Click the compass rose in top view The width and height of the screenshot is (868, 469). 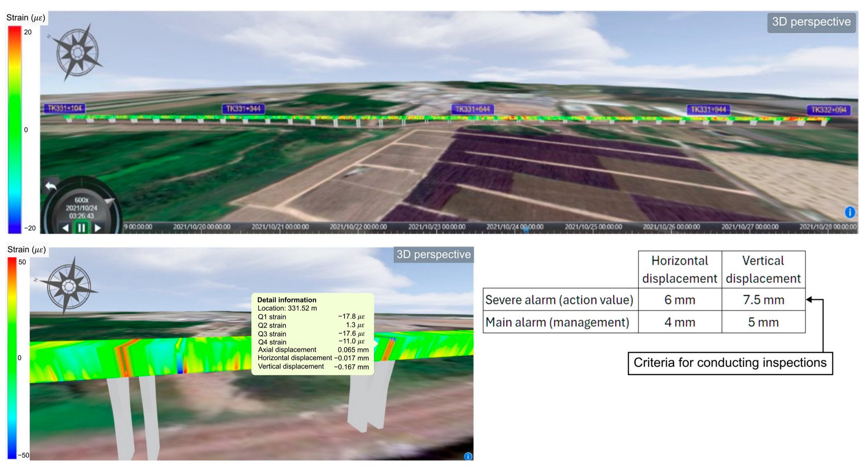coord(77,52)
